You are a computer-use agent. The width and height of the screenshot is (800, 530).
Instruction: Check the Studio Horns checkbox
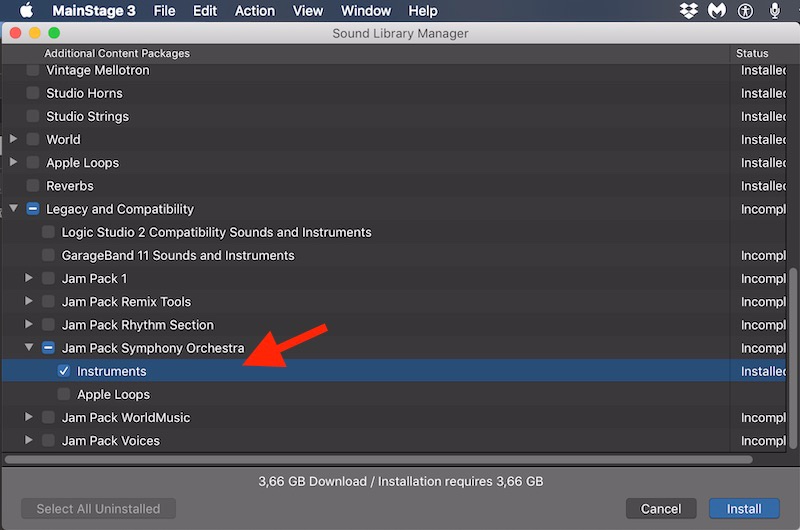pos(33,93)
